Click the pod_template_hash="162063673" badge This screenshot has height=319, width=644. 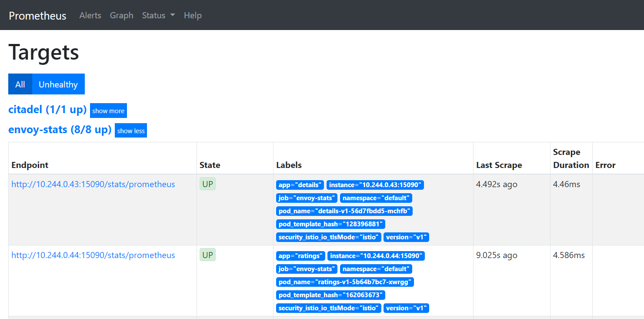[x=330, y=295]
